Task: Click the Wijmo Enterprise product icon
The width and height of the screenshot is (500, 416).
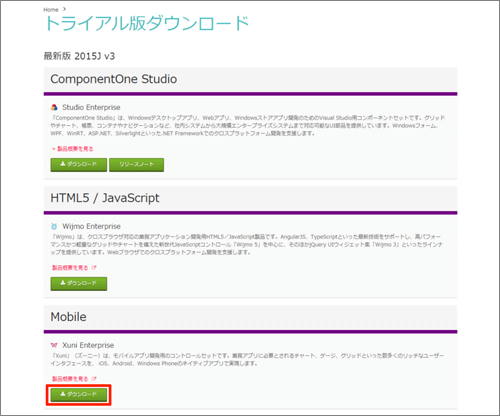Action: pyautogui.click(x=54, y=226)
